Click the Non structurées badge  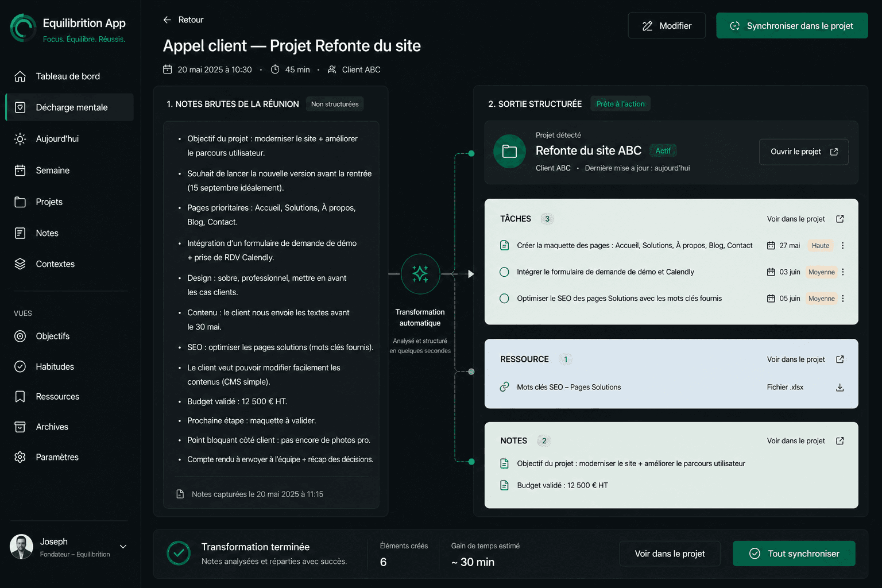[x=335, y=104]
